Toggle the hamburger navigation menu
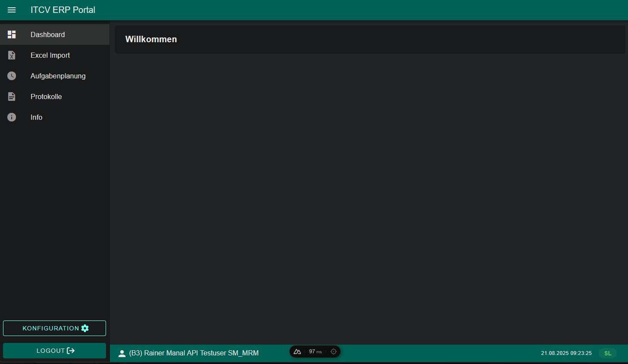Viewport: 628px width, 364px height. coord(12,10)
